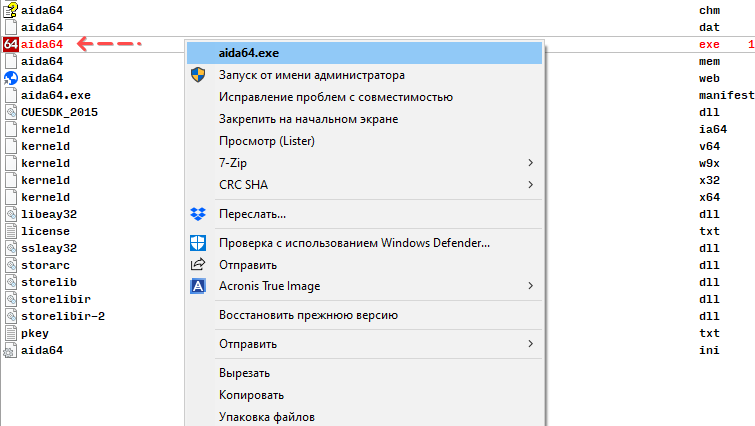Click the v64 extension cell
The height and width of the screenshot is (426, 755).
(709, 146)
